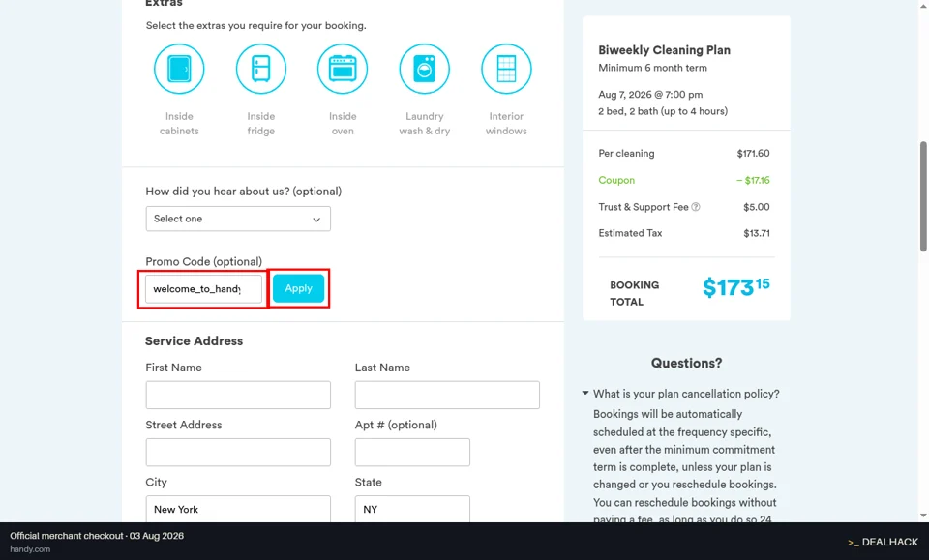929x560 pixels.
Task: Click the Last Name field
Action: tap(447, 395)
